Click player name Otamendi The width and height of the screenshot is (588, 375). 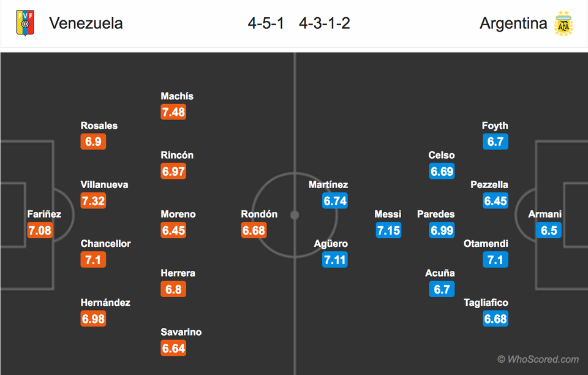pos(486,243)
